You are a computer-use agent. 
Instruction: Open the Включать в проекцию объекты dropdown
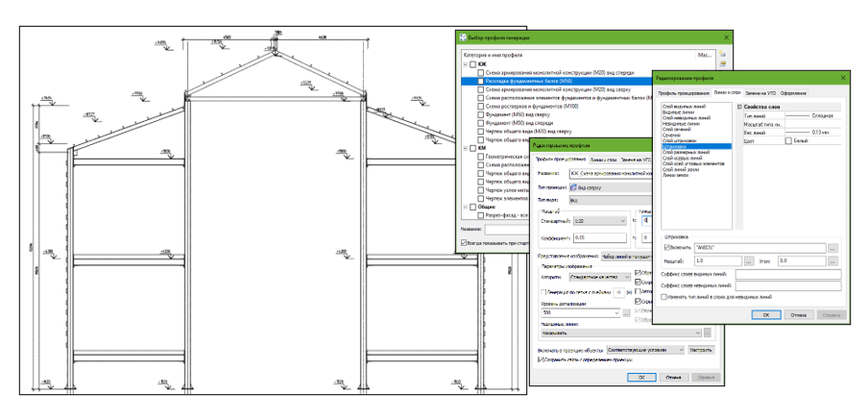(645, 350)
